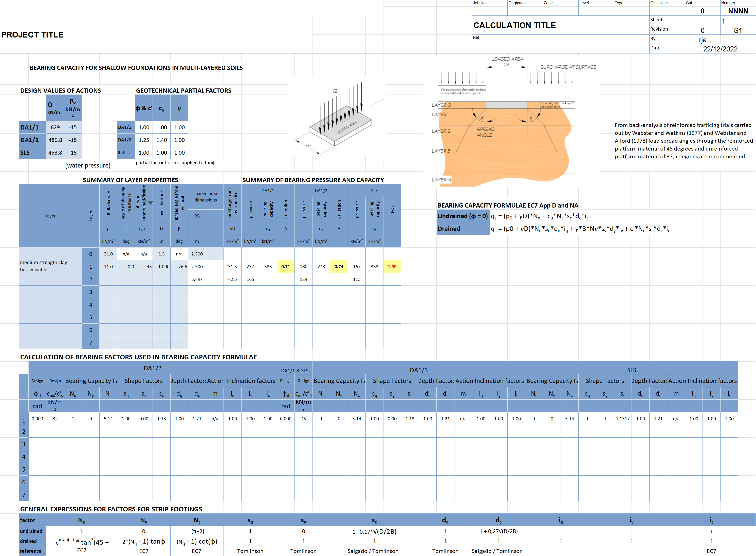The width and height of the screenshot is (756, 556).
Task: Select the 'Undrained (ϕ = 0)' formula label
Action: coord(463,216)
